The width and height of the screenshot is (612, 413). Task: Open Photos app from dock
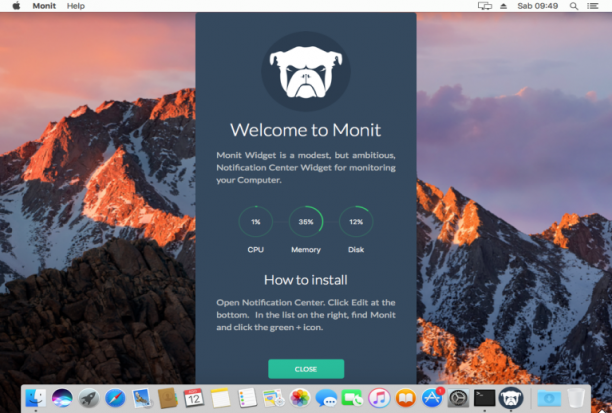pos(300,398)
